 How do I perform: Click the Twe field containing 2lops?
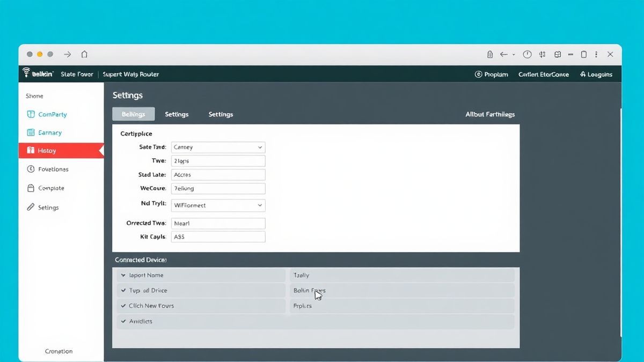[x=218, y=161]
